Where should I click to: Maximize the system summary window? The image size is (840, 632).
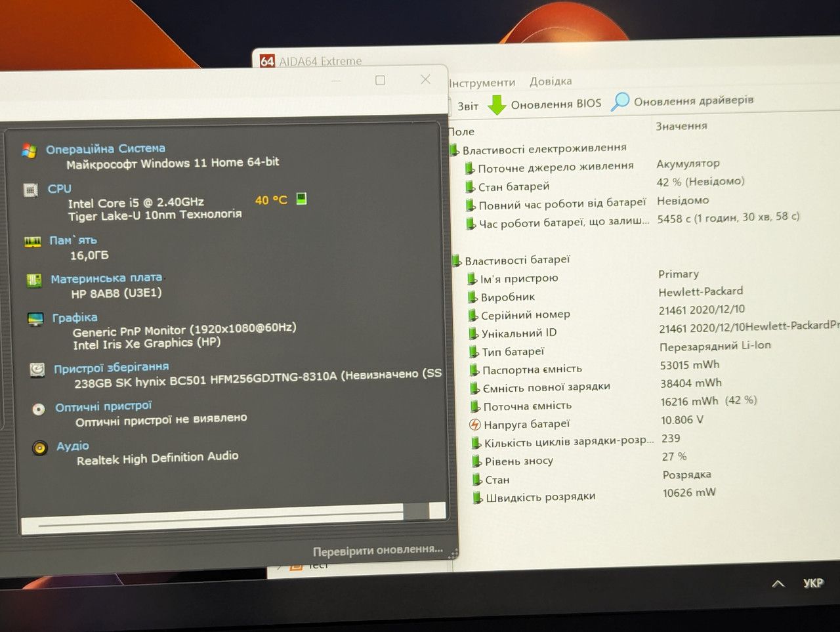coord(380,80)
